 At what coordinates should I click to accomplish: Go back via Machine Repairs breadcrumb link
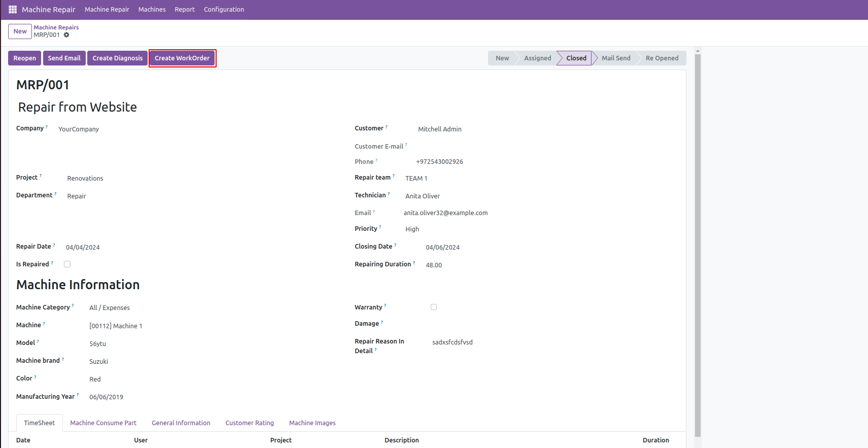point(56,27)
